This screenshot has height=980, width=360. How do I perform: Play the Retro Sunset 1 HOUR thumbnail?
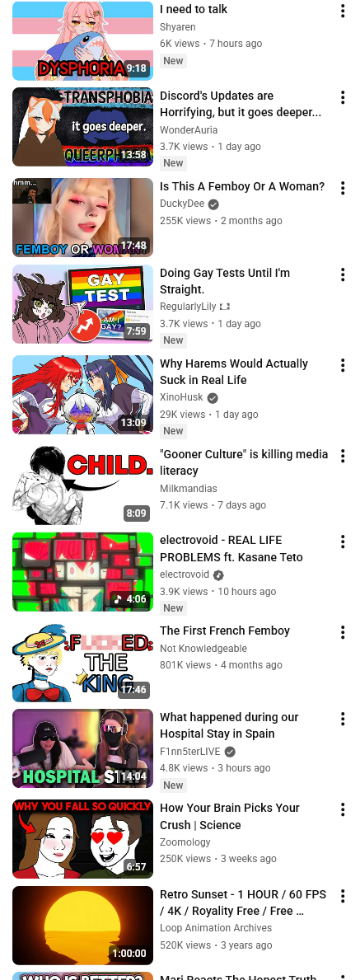coord(82,926)
